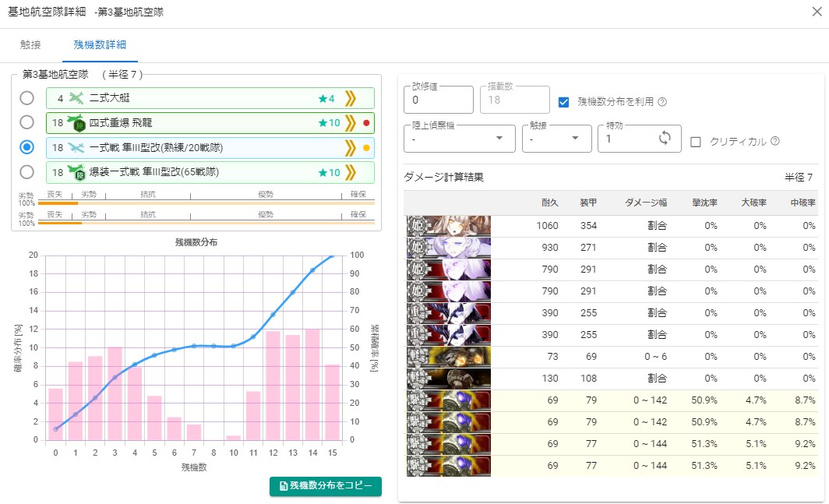The image size is (829, 504).
Task: Close the 基地航空隊詳細 dialog
Action: [816, 12]
